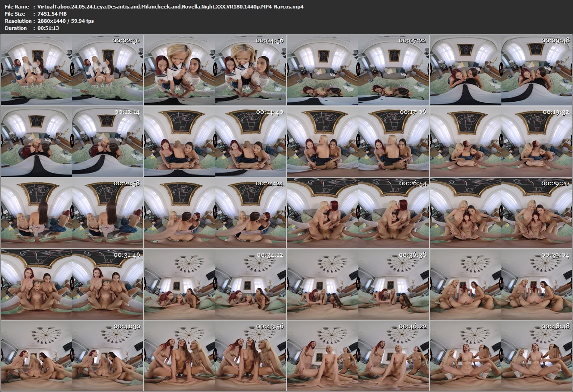Screen dimensions: 573x392
Task: Choose the frame labeled 00:29:20
Action: click(501, 213)
